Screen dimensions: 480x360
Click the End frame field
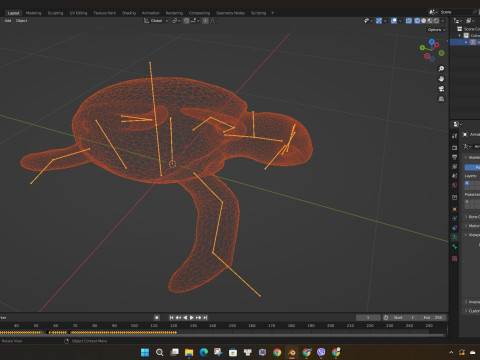(433, 317)
